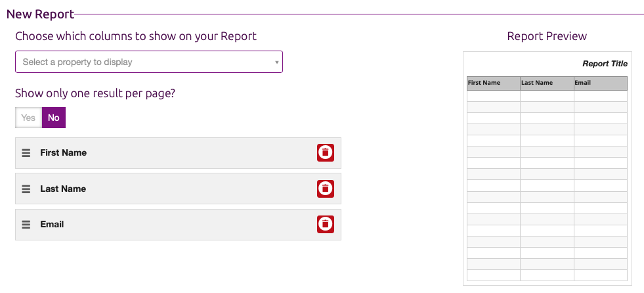Select the First Name row label
This screenshot has height=293, width=644.
63,152
